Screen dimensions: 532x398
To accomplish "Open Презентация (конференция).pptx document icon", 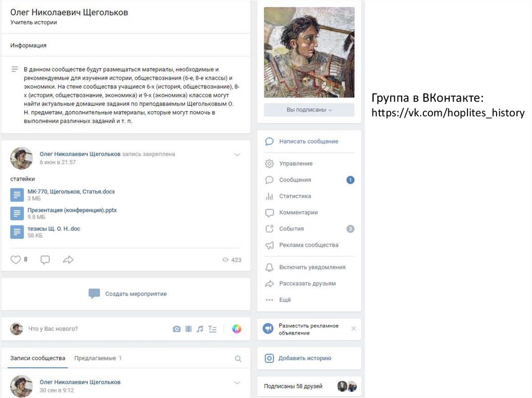I will (17, 214).
